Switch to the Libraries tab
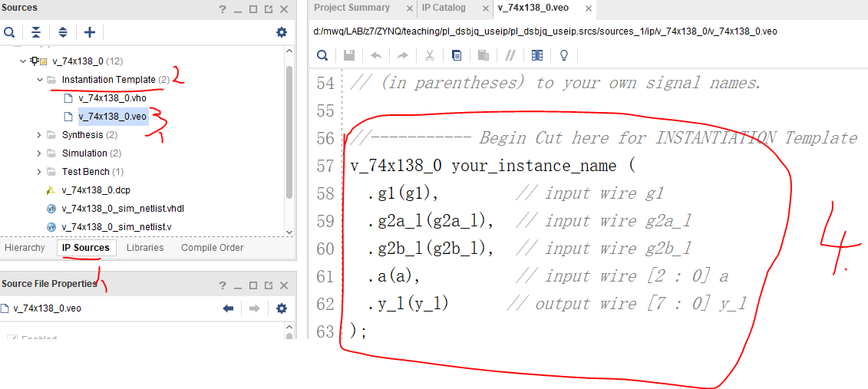The height and width of the screenshot is (389, 868). 145,247
